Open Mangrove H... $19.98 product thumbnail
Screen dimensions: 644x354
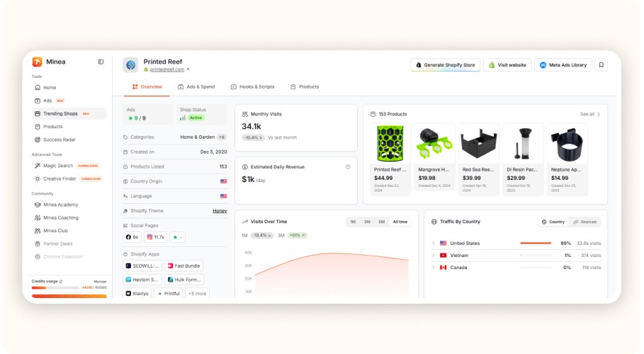point(434,144)
